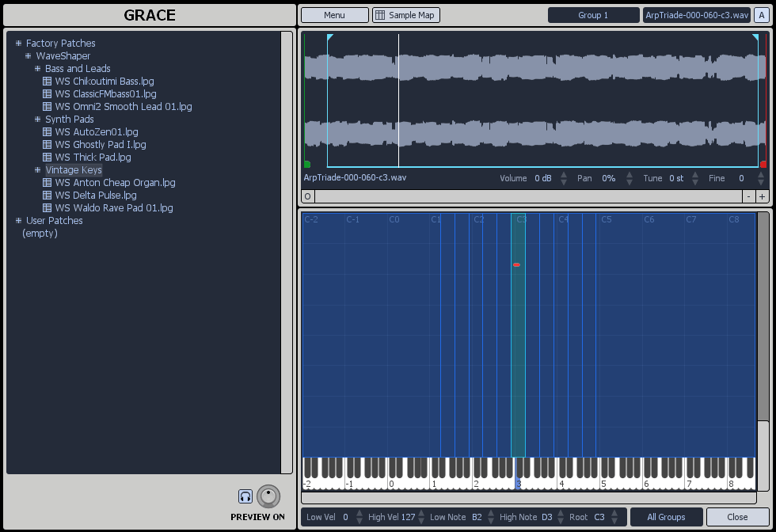
Task: Click the waveform horizontal scrollbar
Action: pyautogui.click(x=529, y=196)
